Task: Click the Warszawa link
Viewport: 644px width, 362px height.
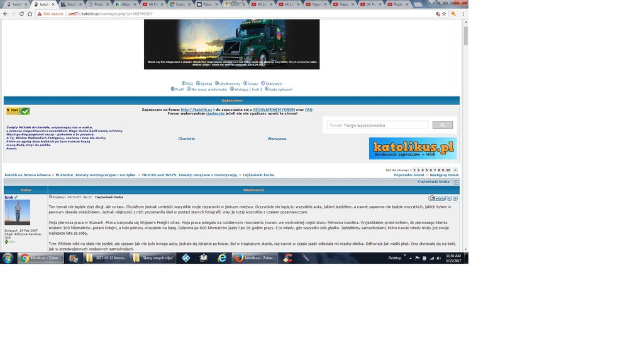Action: pyautogui.click(x=277, y=139)
